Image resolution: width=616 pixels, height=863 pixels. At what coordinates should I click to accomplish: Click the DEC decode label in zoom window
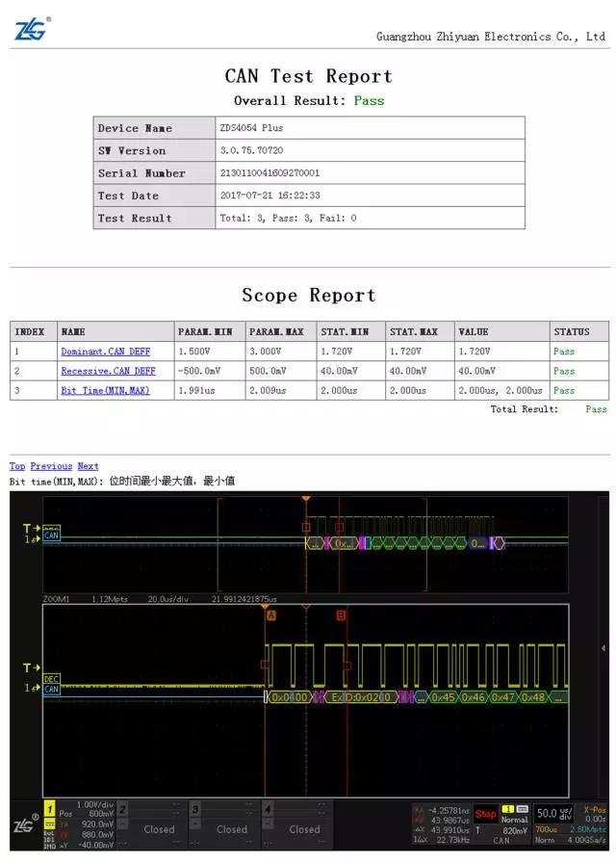(x=52, y=678)
